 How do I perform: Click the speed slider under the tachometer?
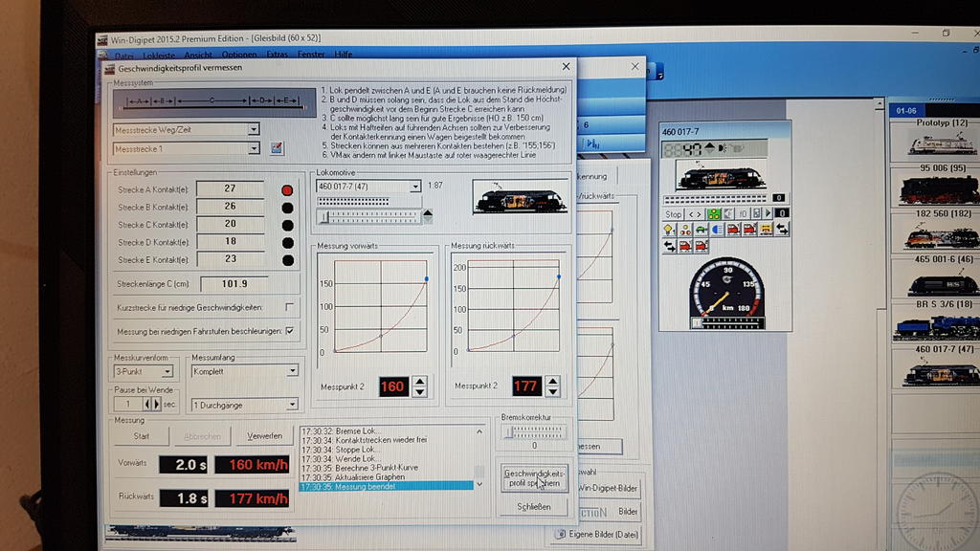coord(728,323)
